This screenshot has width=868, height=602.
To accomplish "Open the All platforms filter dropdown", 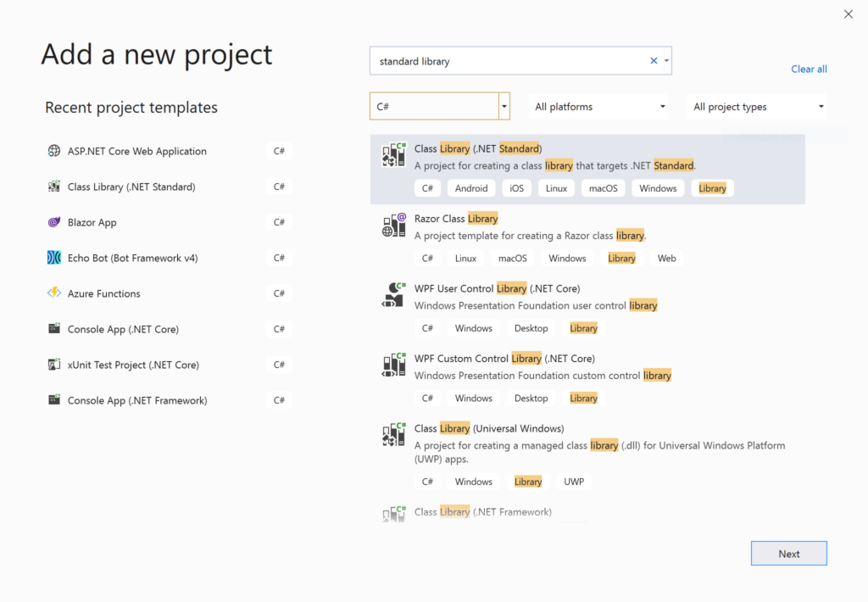I will coord(598,106).
